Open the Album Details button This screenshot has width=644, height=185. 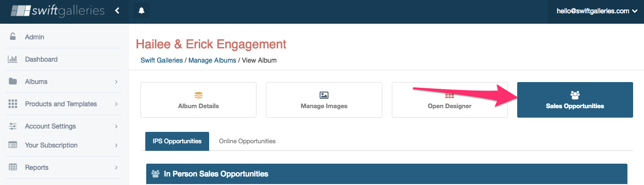pos(199,100)
